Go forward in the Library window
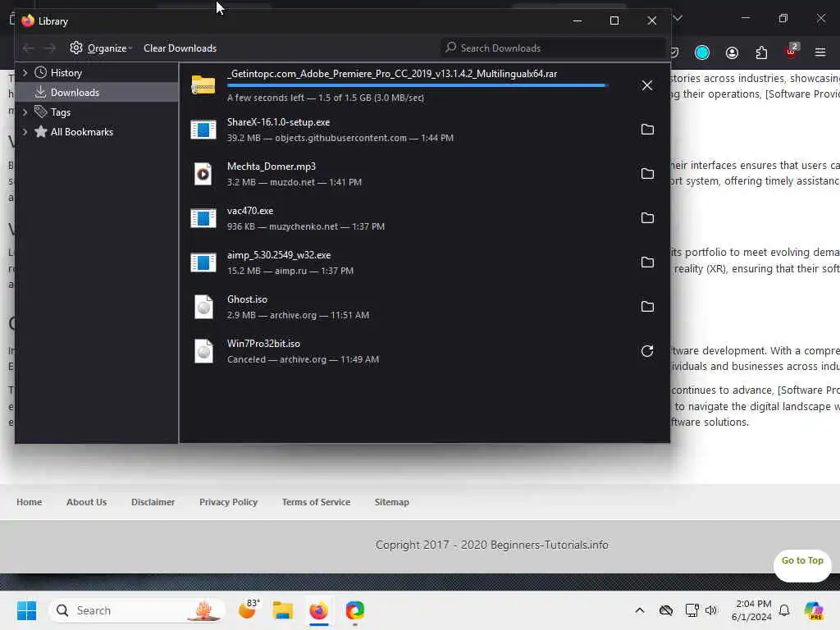 point(49,48)
